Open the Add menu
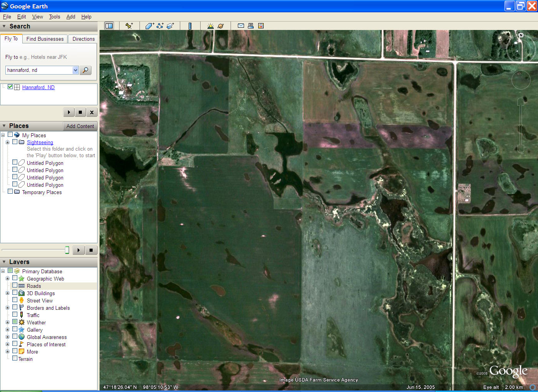Viewport: 538px width, 392px height. [x=71, y=17]
